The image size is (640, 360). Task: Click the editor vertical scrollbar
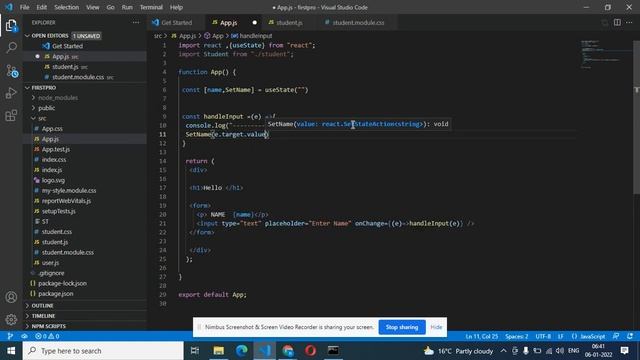tap(636, 118)
